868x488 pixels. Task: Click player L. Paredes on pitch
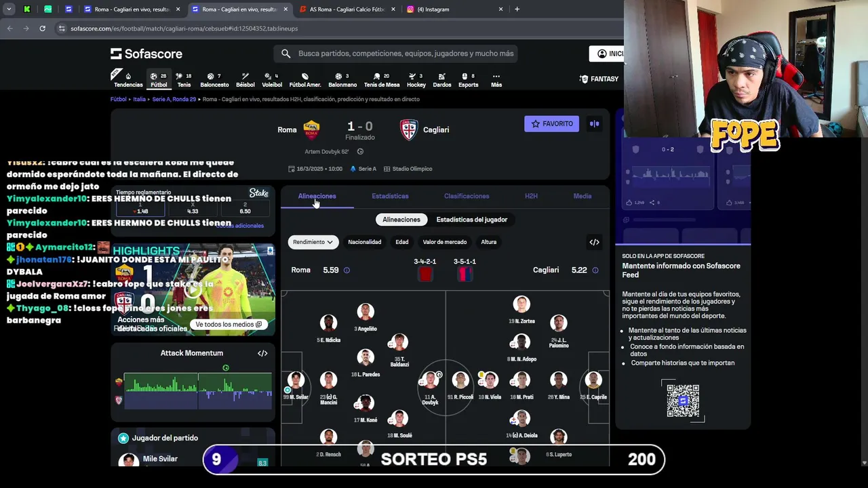click(366, 362)
